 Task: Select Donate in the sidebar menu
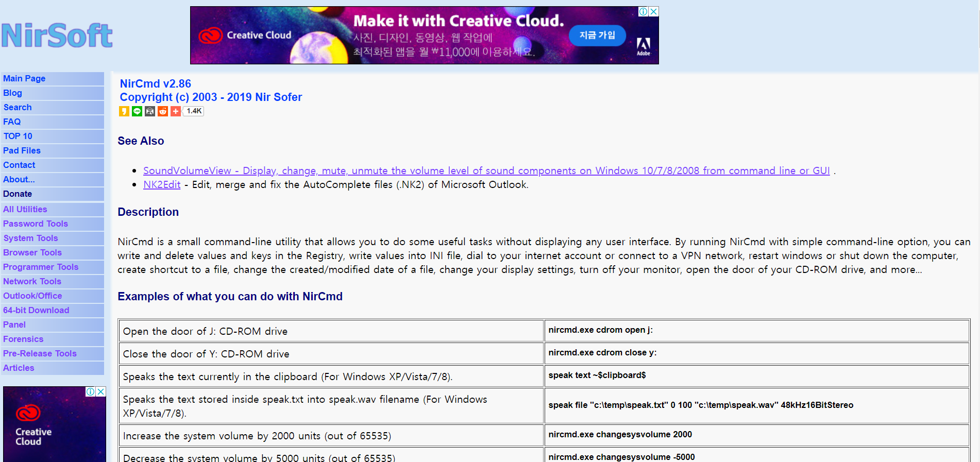18,194
